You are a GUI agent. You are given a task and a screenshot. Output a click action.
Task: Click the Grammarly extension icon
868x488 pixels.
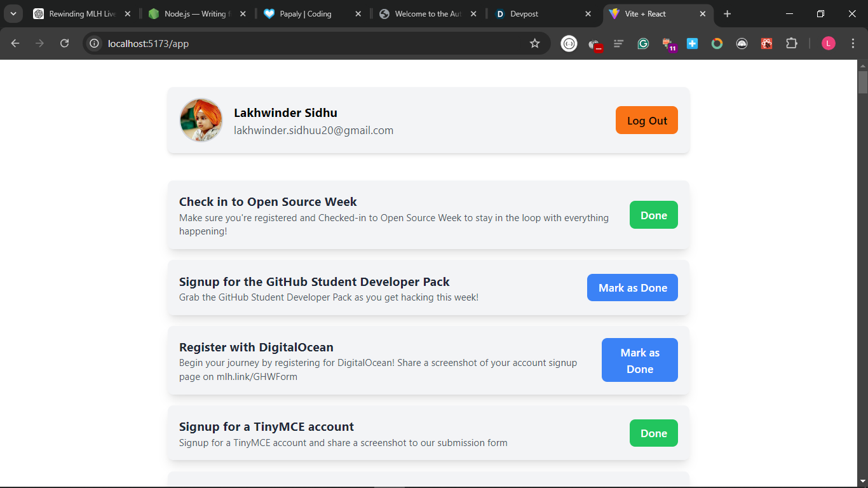(x=643, y=43)
